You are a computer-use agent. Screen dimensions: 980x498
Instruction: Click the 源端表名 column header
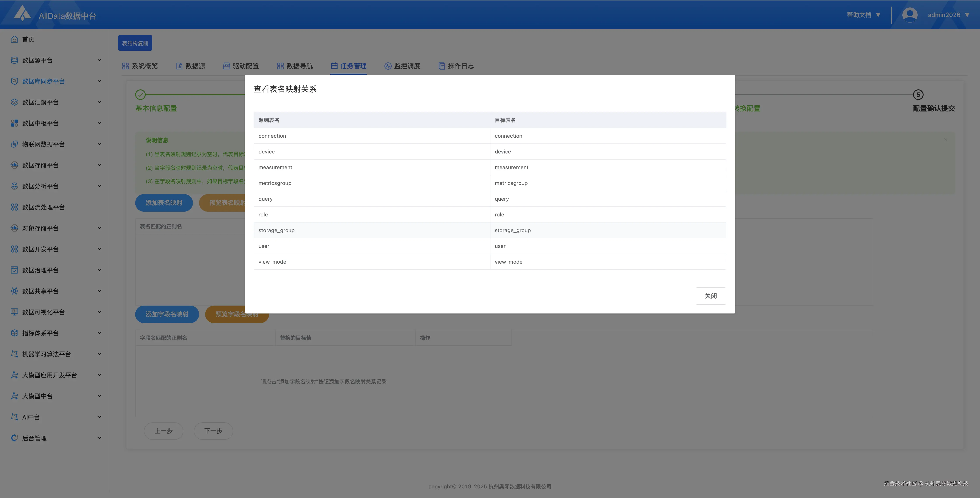(x=269, y=120)
